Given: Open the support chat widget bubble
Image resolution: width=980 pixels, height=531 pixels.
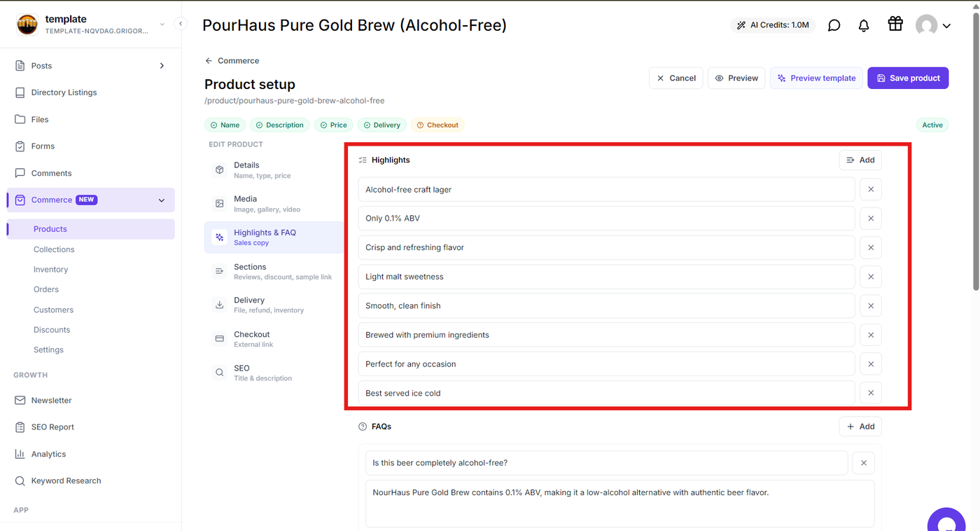Looking at the screenshot, I should [946, 522].
